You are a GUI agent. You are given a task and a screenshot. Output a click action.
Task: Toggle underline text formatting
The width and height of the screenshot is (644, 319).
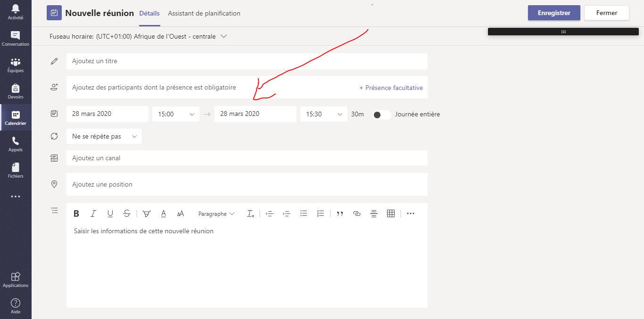tap(110, 213)
